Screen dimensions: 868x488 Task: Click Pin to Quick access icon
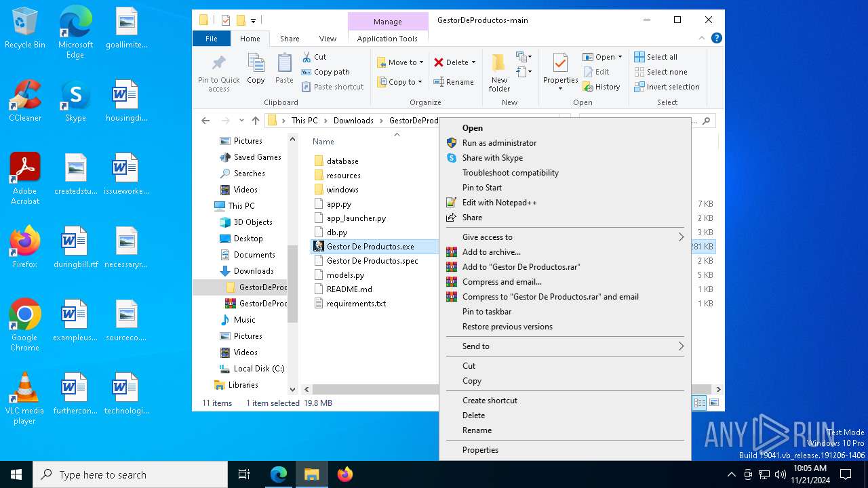point(218,64)
